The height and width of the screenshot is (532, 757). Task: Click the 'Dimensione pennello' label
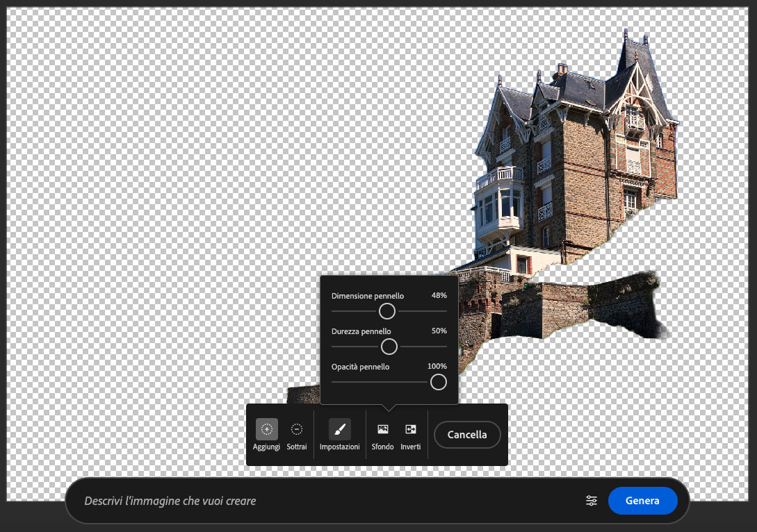368,296
